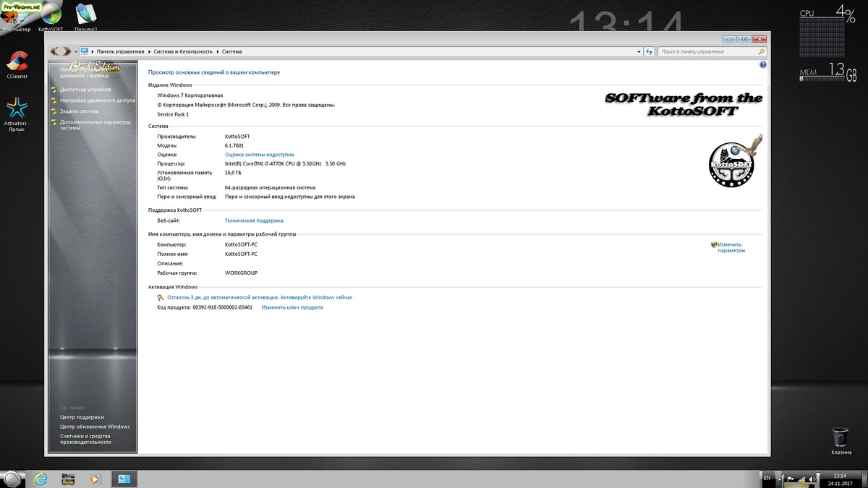Launch Windows Media Player from the taskbar

95,479
